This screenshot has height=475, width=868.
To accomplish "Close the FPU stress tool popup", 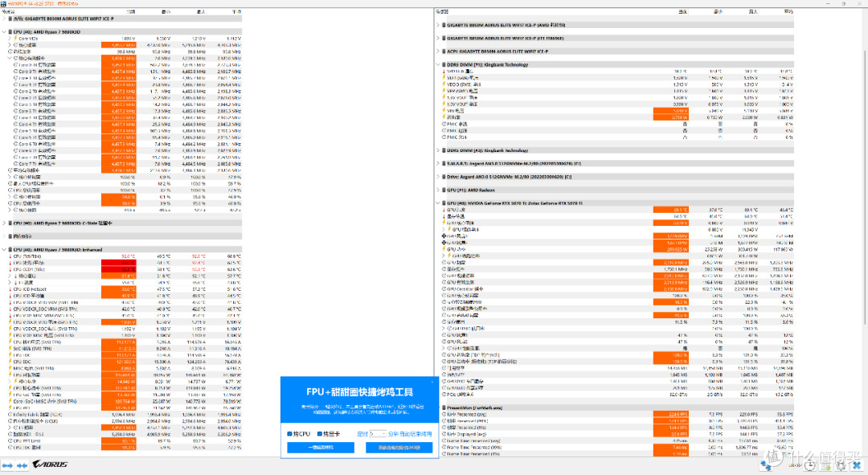I will point(433,381).
